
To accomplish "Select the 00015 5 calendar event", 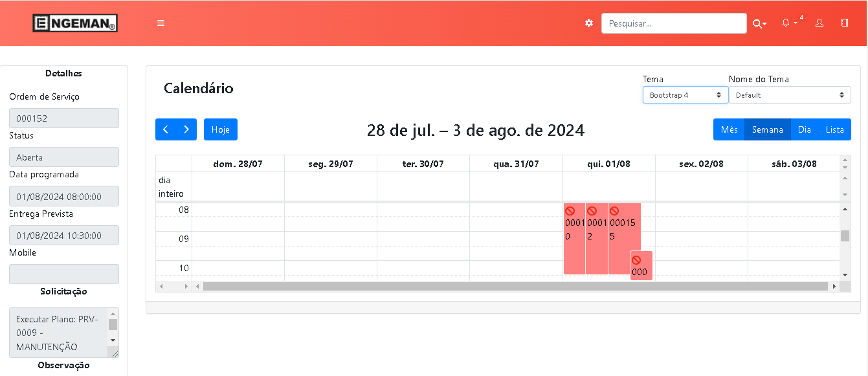I will pos(623,236).
